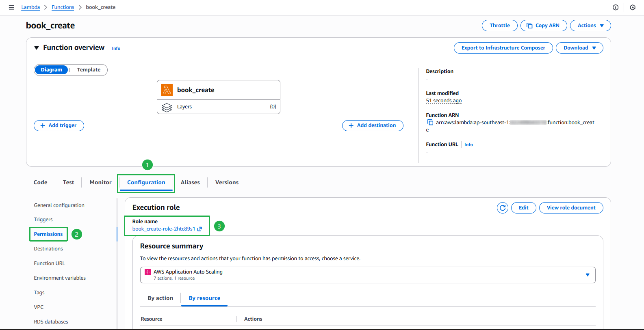Click the '51 seconds ago' last modified text
This screenshot has height=330, width=644.
tap(444, 101)
